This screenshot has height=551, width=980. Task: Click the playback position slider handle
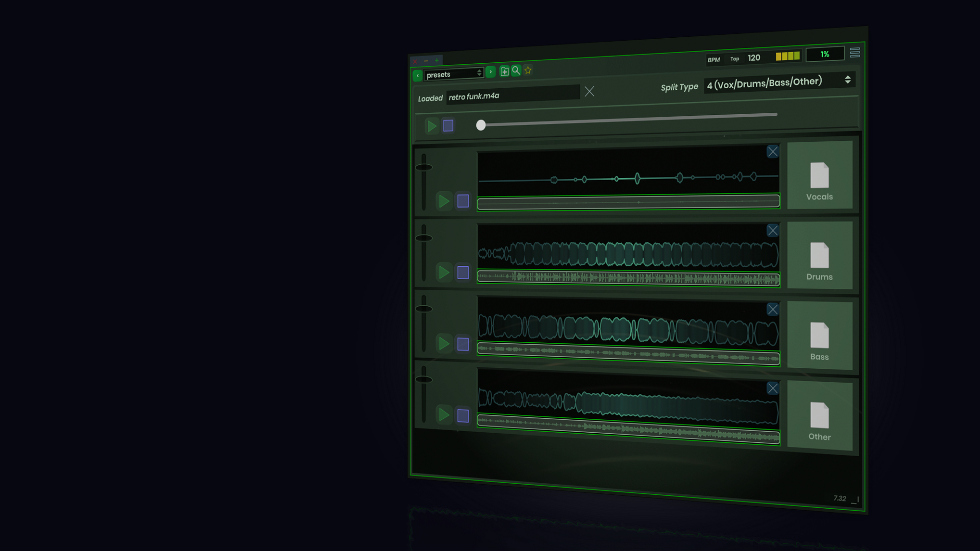[480, 125]
